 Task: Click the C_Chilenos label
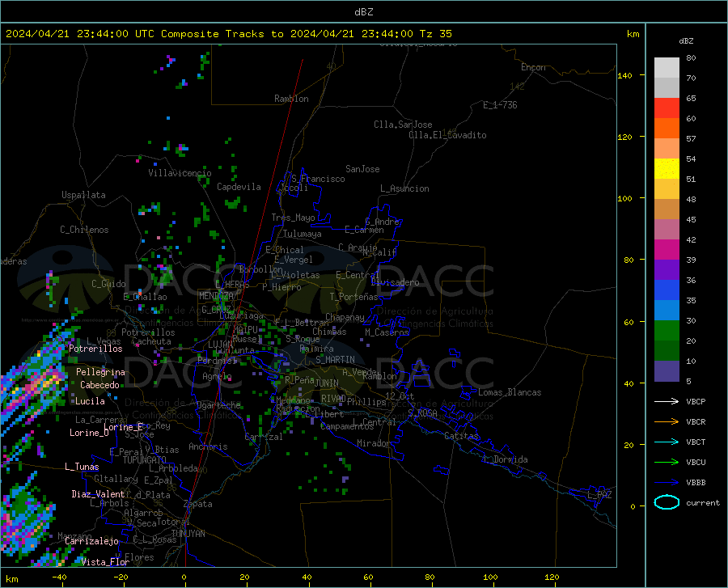84,230
